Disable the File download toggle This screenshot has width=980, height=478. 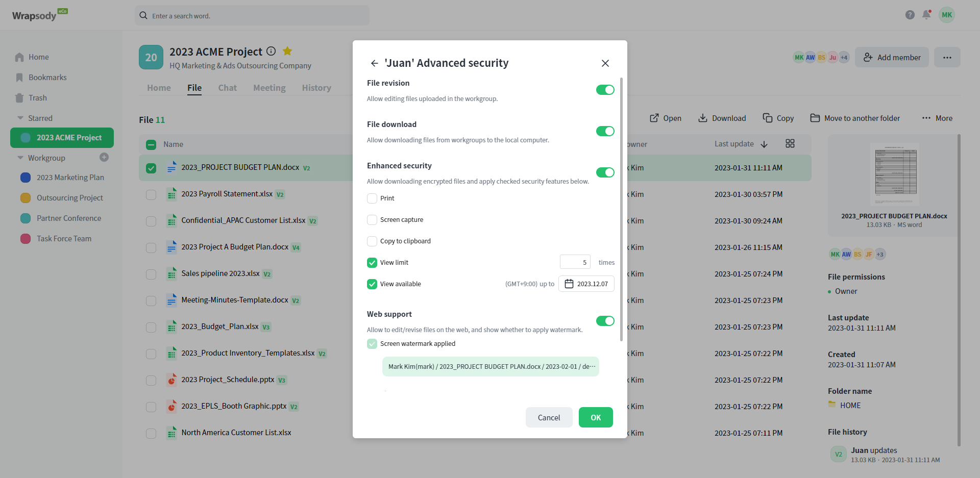(605, 131)
